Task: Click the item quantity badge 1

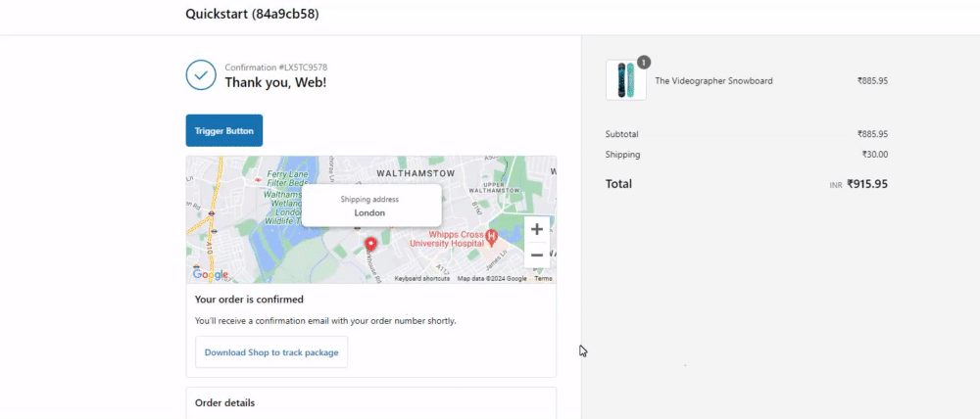Action: point(644,62)
